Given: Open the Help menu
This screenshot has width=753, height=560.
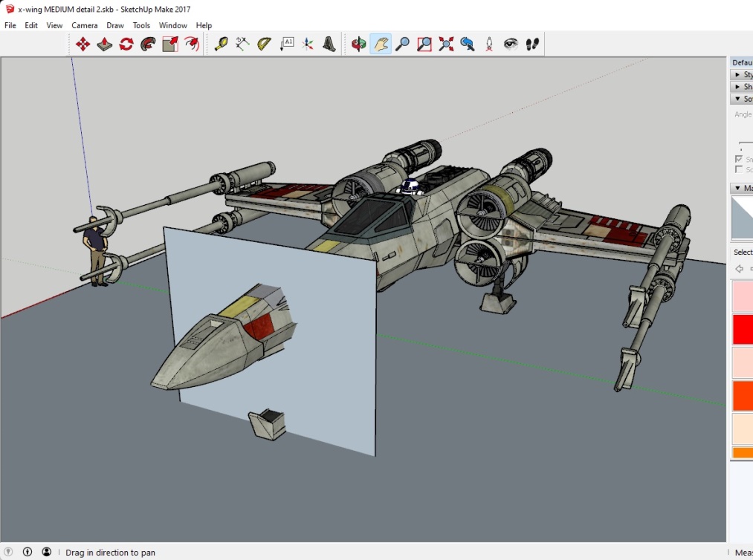Looking at the screenshot, I should [x=204, y=25].
